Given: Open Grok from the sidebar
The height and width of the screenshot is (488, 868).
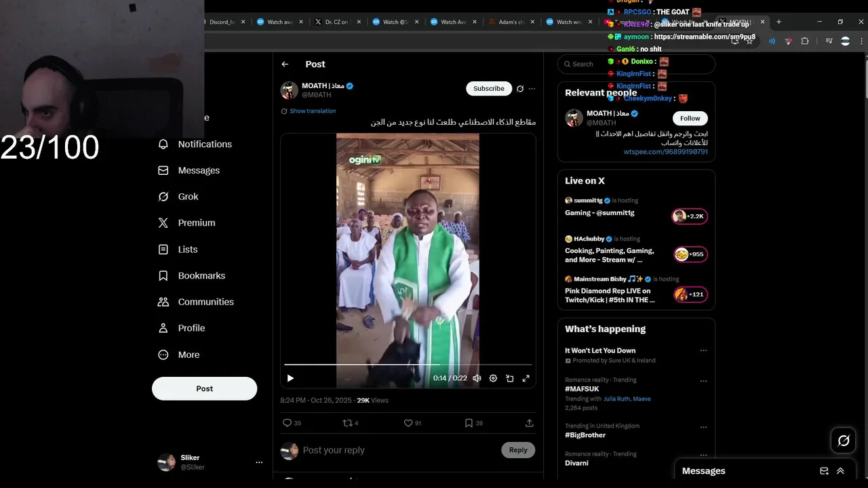Looking at the screenshot, I should [x=178, y=197].
